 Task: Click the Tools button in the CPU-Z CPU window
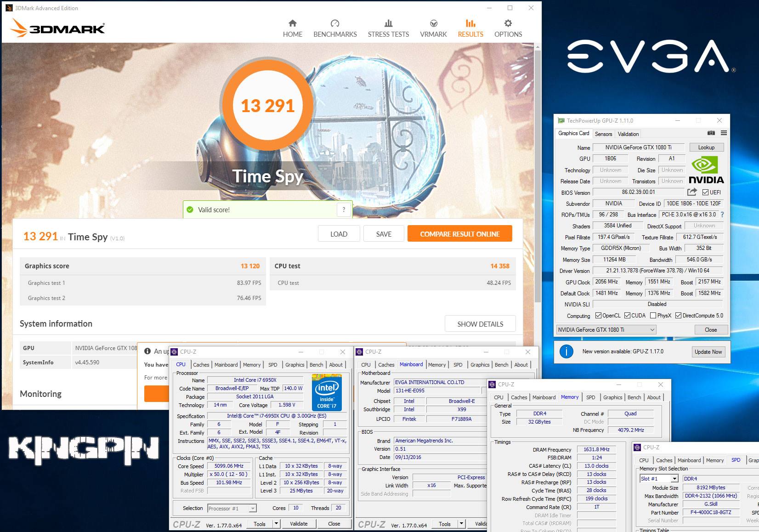point(260,524)
